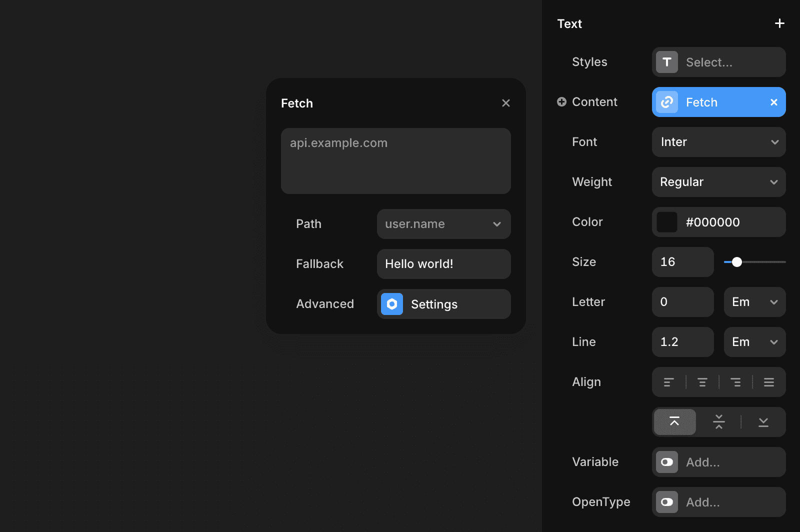Expand the Path dropdown showing user.name

443,224
